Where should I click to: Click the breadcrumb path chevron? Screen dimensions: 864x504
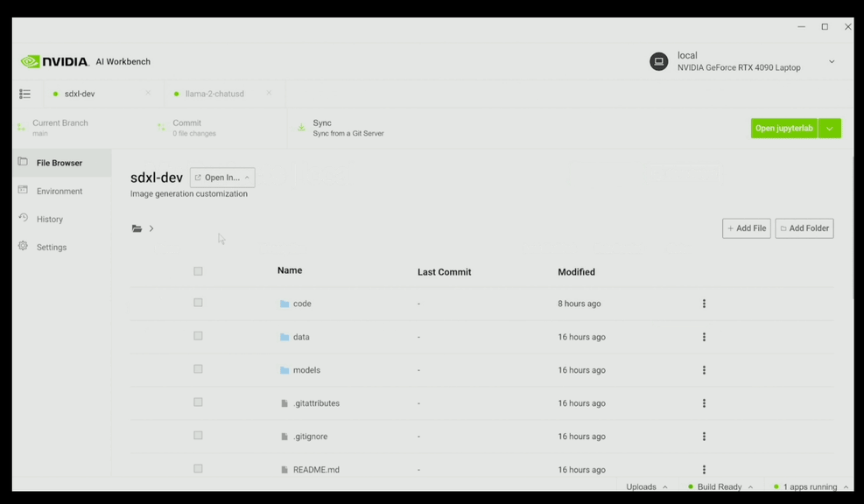(x=151, y=228)
